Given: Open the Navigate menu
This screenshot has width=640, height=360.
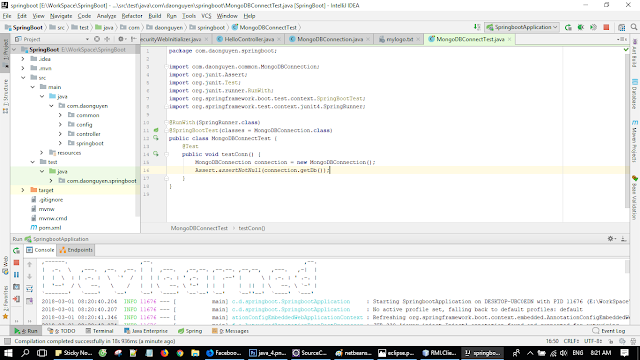Looking at the screenshot, I should coord(61,16).
